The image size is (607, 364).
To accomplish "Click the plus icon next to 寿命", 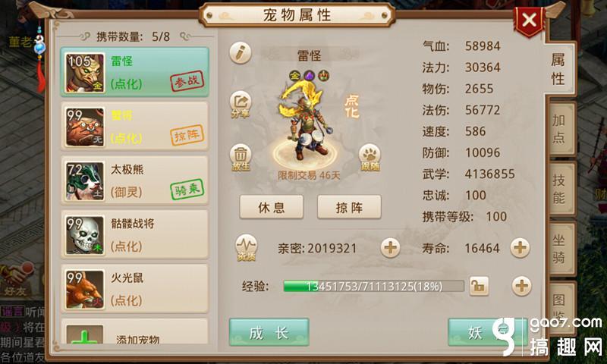I will [520, 247].
